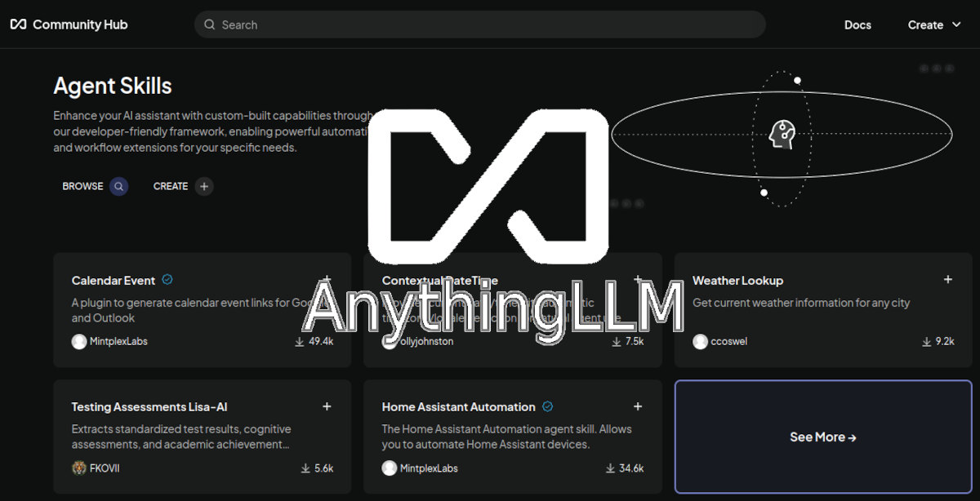This screenshot has height=501, width=980.
Task: Add the Weather Lookup skill with plus
Action: pos(948,279)
